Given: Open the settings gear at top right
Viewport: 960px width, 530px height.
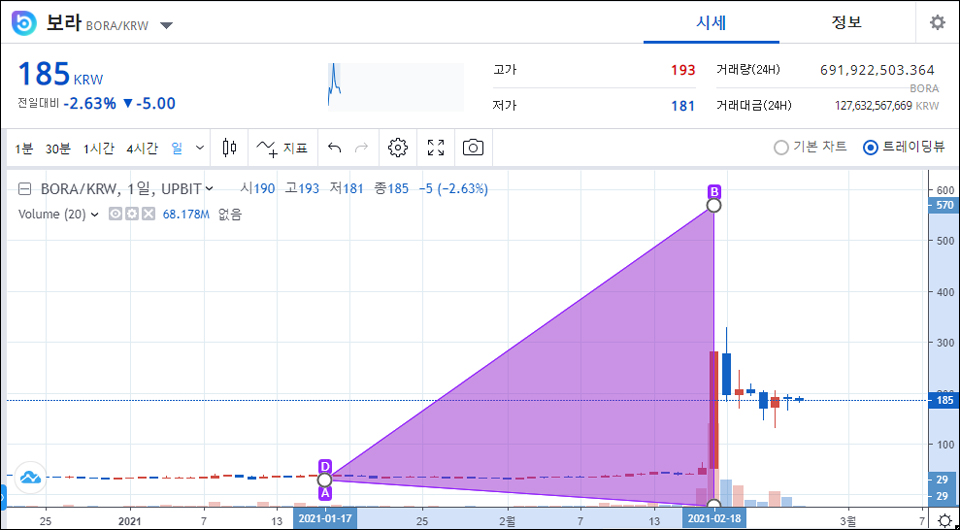Looking at the screenshot, I should click(937, 23).
